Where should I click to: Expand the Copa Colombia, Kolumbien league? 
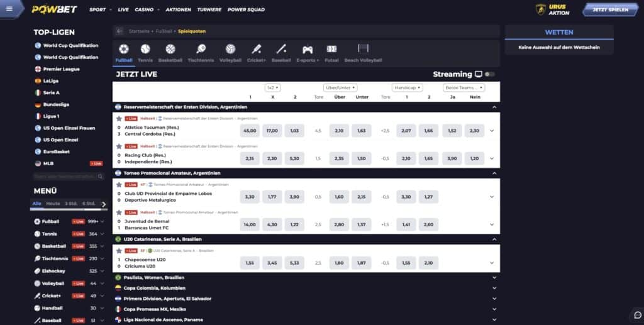pos(494,288)
